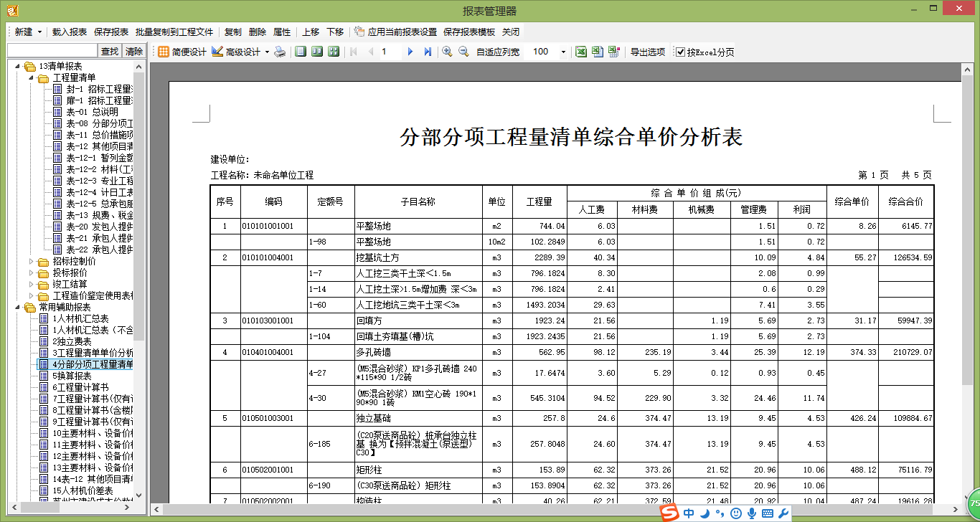Select 15人材机价差表 in tree
The width and height of the screenshot is (980, 522).
[83, 490]
